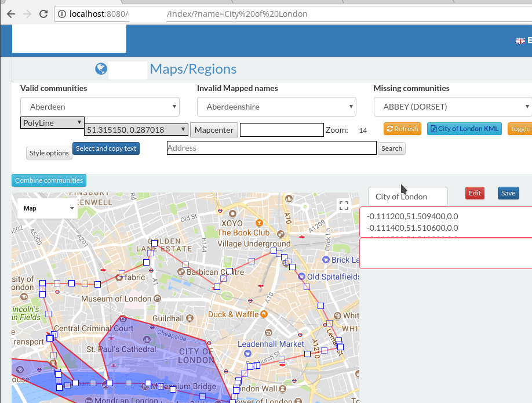Click the refresh arrows icon on the Refresh button

pos(389,129)
